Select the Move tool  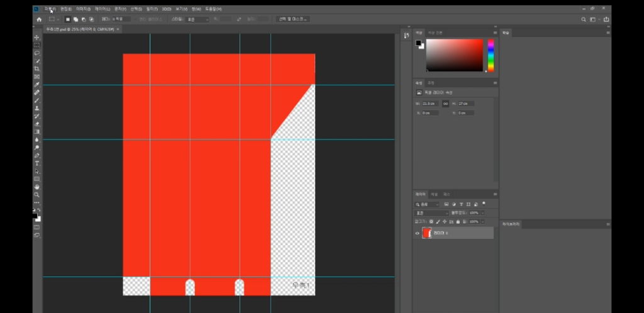tap(36, 37)
